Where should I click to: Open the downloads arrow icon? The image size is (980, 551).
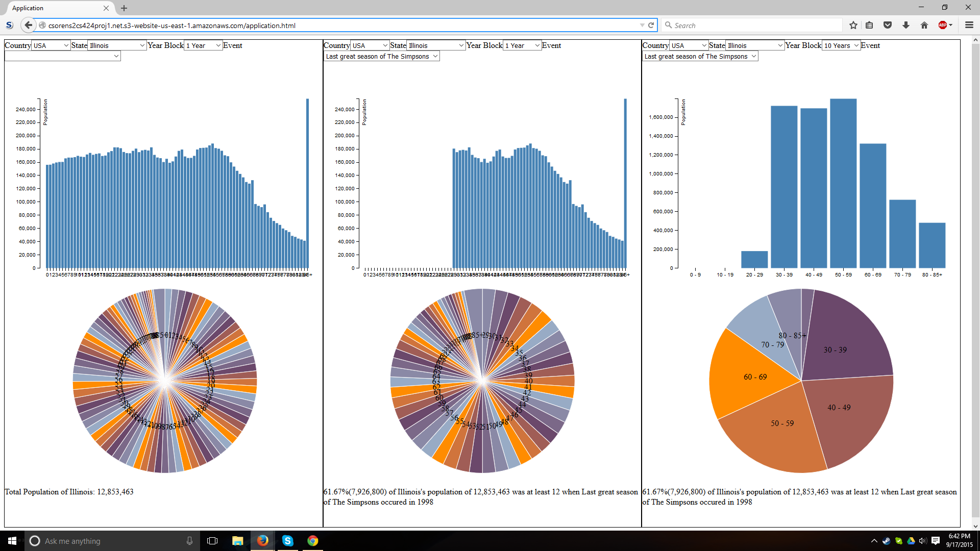pyautogui.click(x=906, y=25)
